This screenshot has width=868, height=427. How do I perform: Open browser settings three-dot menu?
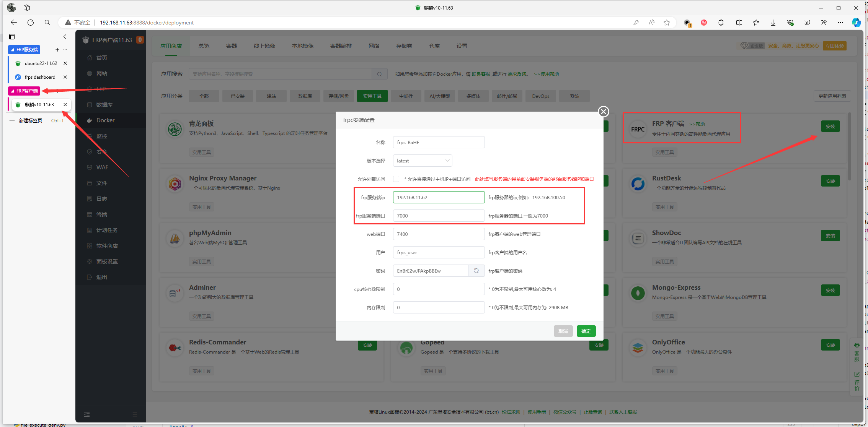840,23
